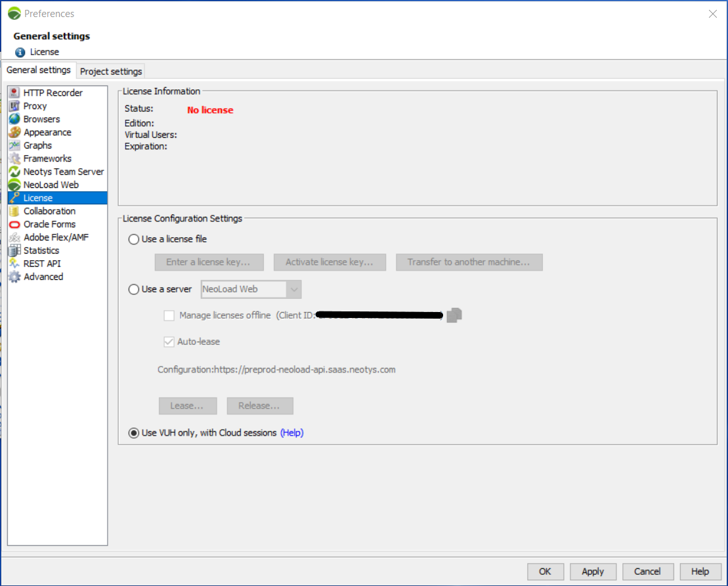Click the blue info icon beside License header
Screen dimensions: 728x586
pyautogui.click(x=20, y=52)
